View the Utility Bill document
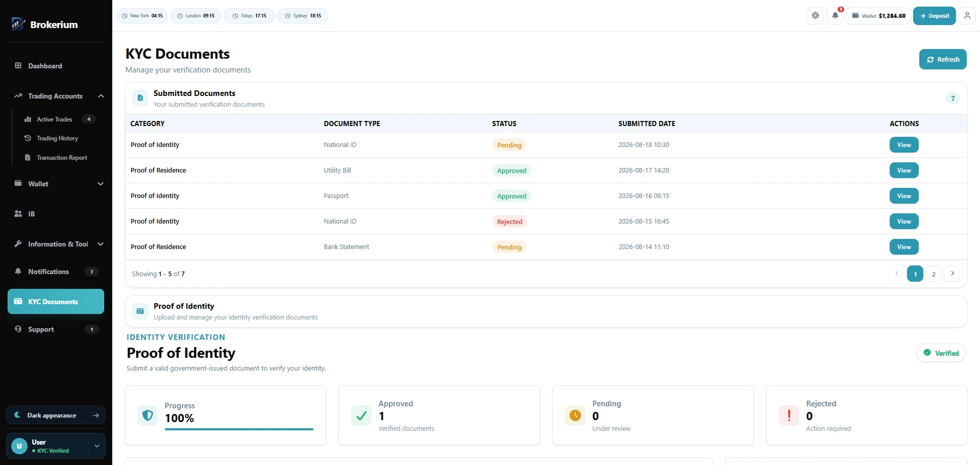Image resolution: width=980 pixels, height=465 pixels. coord(904,170)
